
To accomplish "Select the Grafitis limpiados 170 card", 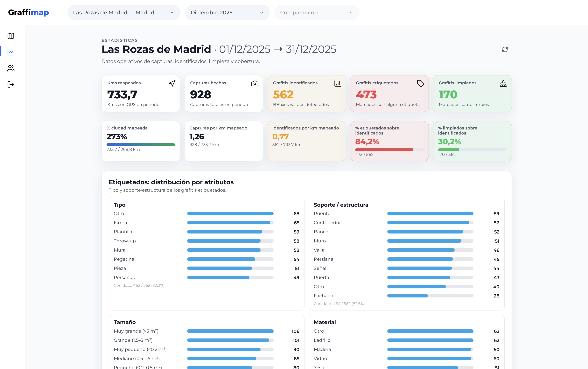I will [x=472, y=94].
